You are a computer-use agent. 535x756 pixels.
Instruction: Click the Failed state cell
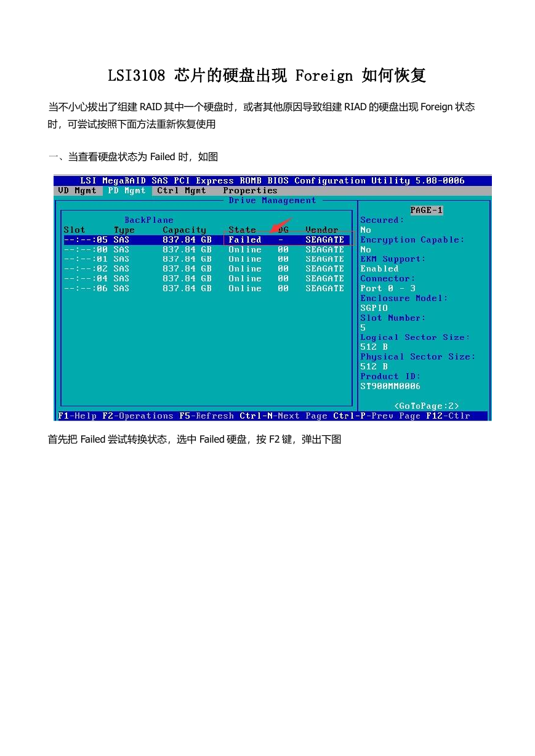(245, 239)
